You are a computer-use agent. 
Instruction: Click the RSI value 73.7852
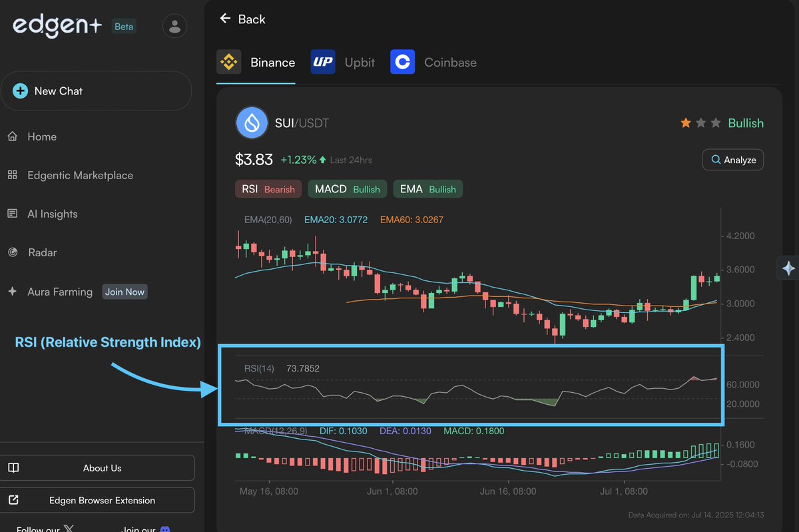303,368
